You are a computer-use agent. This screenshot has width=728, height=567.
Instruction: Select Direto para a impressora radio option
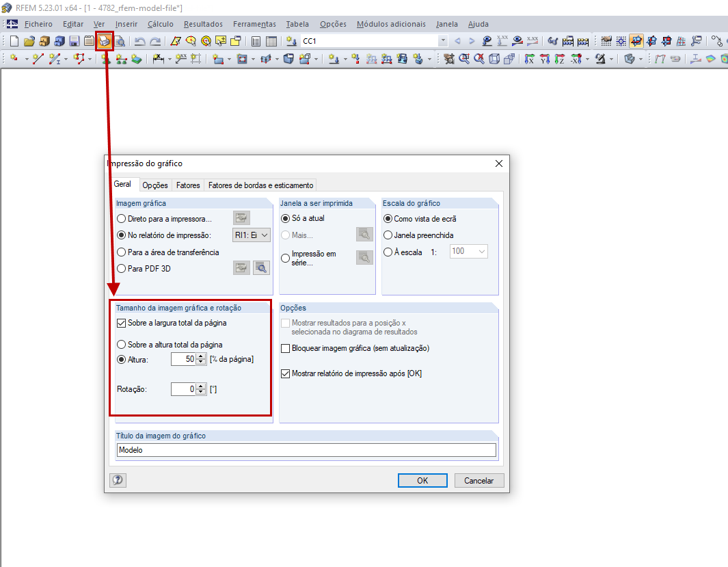tap(121, 219)
